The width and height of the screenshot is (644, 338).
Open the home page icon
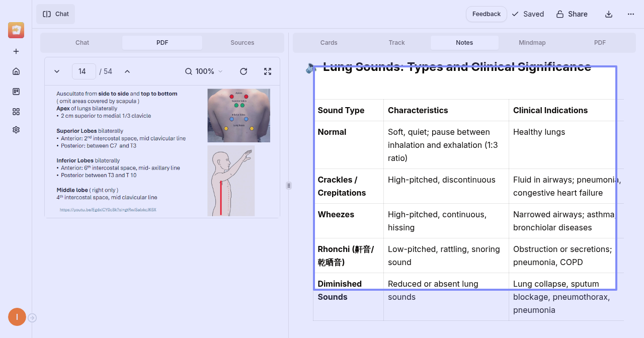tap(16, 71)
